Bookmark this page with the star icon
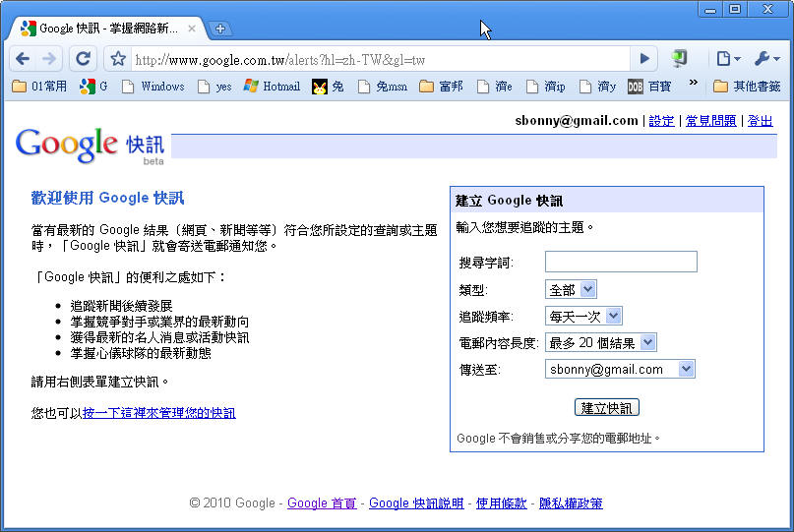This screenshot has height=532, width=794. 118,59
